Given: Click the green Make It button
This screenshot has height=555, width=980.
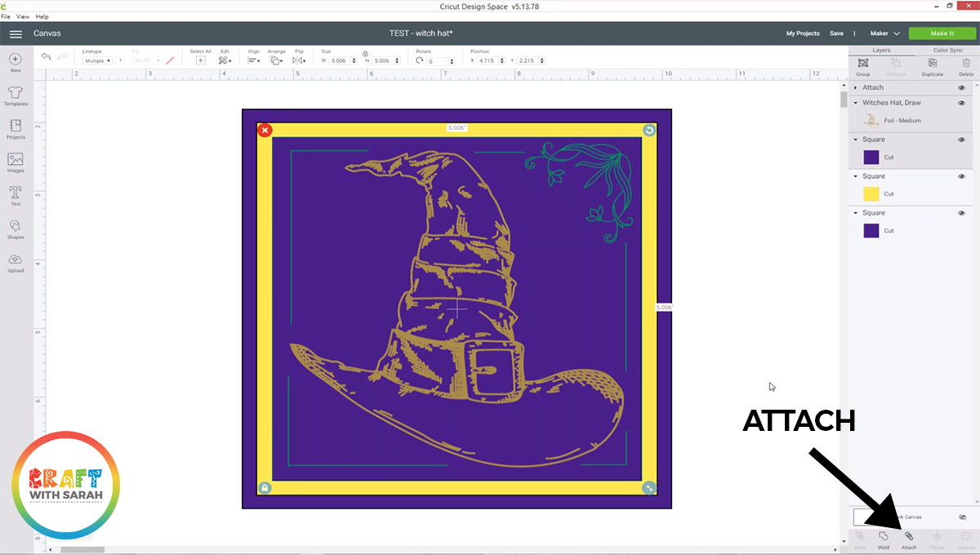Looking at the screenshot, I should tap(942, 33).
